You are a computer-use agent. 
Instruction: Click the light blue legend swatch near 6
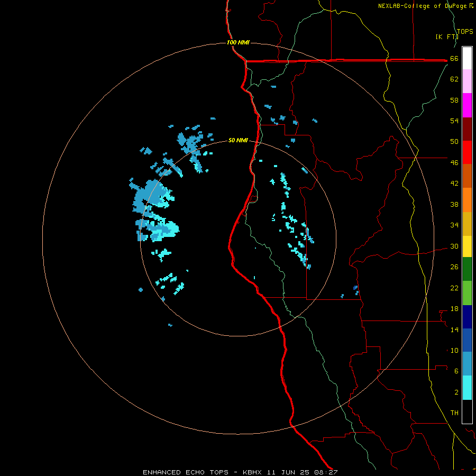[467, 364]
